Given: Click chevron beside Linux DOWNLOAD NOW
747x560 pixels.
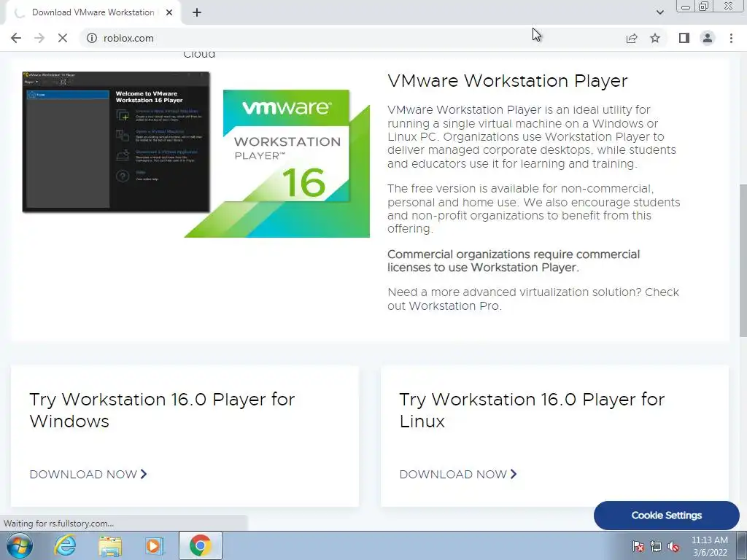Looking at the screenshot, I should [x=514, y=474].
